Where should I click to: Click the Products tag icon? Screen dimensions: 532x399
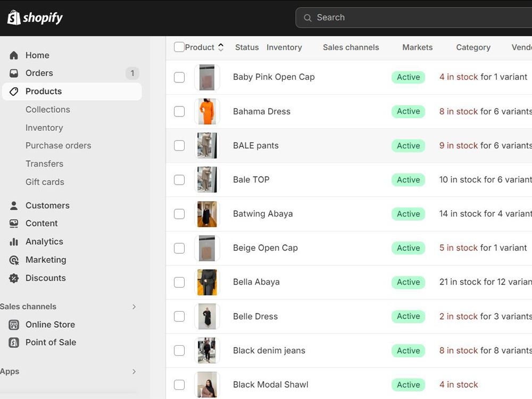[14, 92]
